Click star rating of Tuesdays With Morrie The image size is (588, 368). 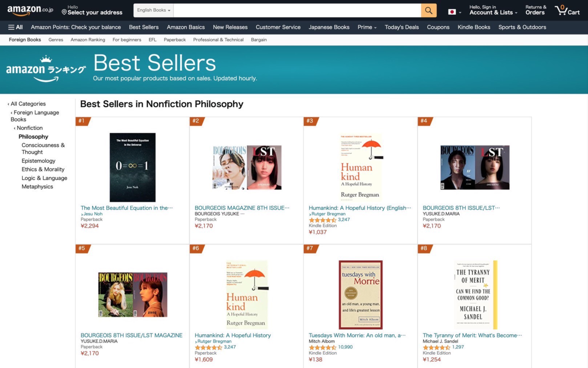tap(322, 347)
